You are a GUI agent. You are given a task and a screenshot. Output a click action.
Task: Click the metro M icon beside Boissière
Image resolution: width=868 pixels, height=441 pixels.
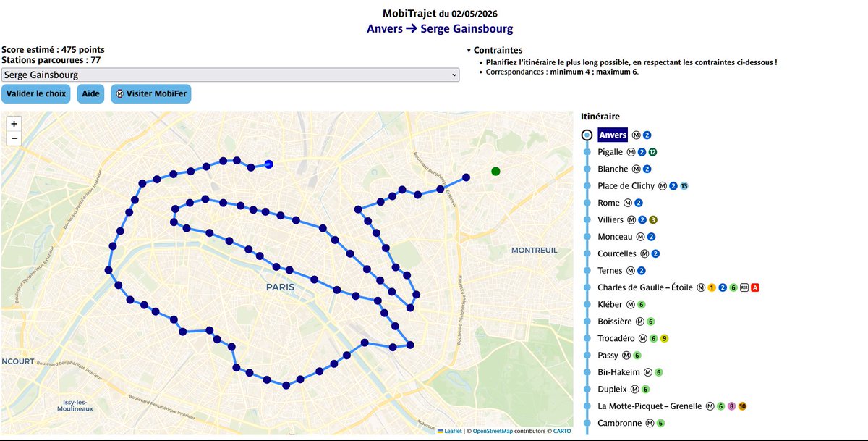point(639,322)
